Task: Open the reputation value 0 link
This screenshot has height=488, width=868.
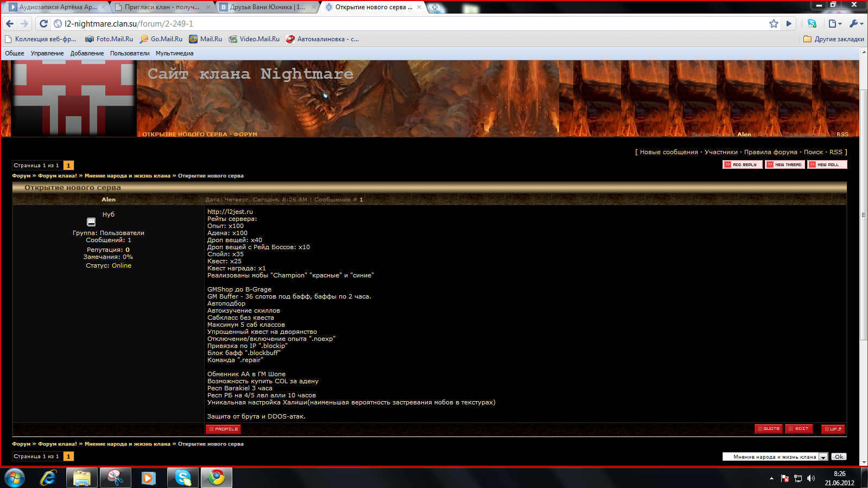Action: 128,250
